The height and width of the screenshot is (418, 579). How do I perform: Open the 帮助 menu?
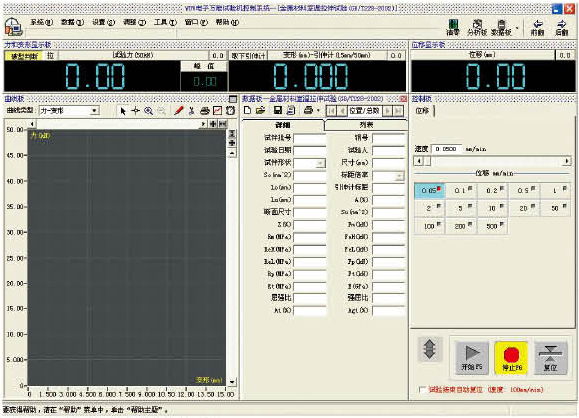[227, 22]
